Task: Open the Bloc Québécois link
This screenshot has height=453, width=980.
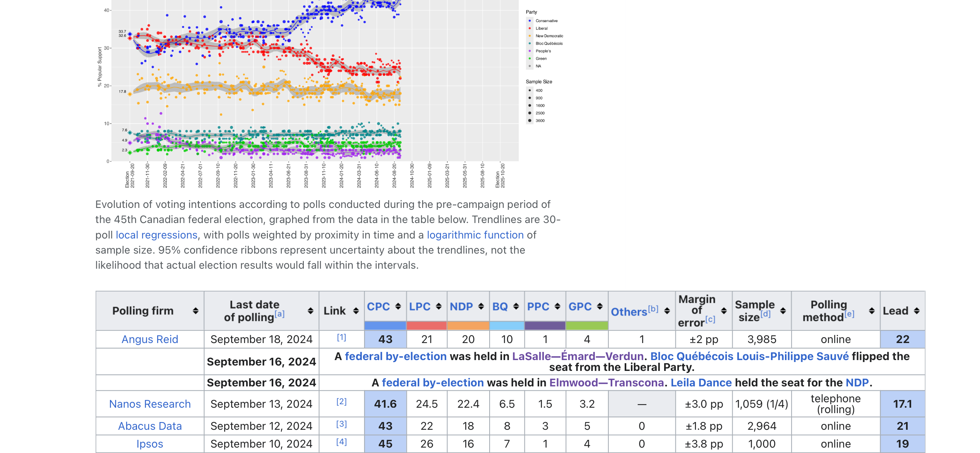Action: pos(691,357)
